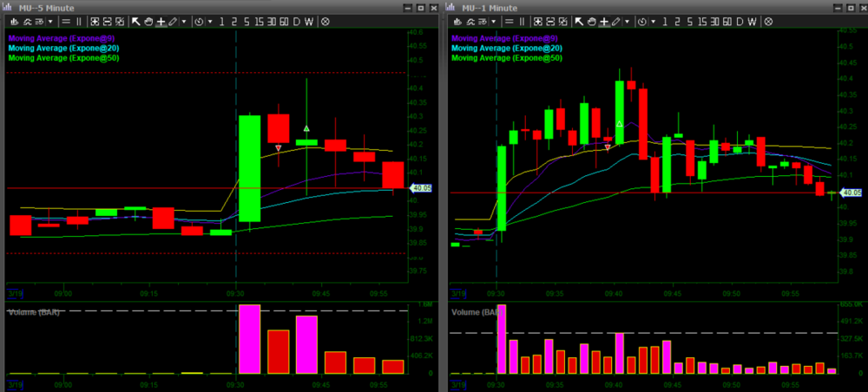Pick the pencil drawing tool in 5 Minute chart
Screen dimensions: 868x392
[x=173, y=21]
